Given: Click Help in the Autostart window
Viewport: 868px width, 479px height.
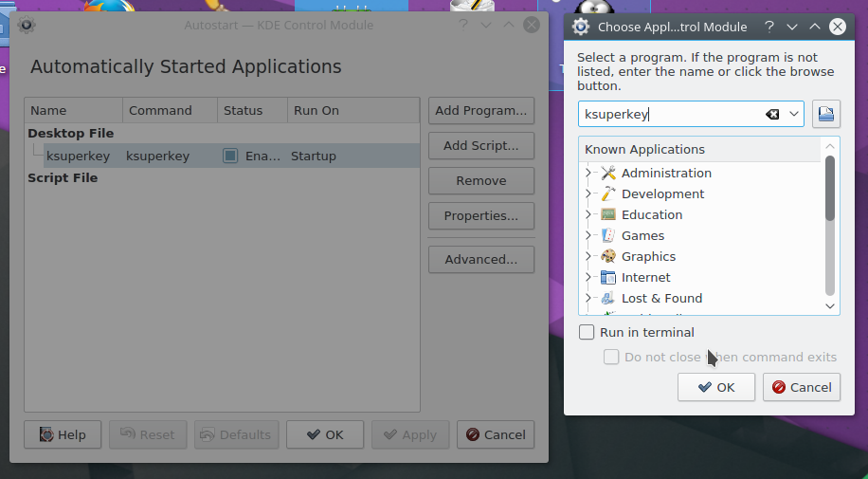Looking at the screenshot, I should tap(63, 434).
